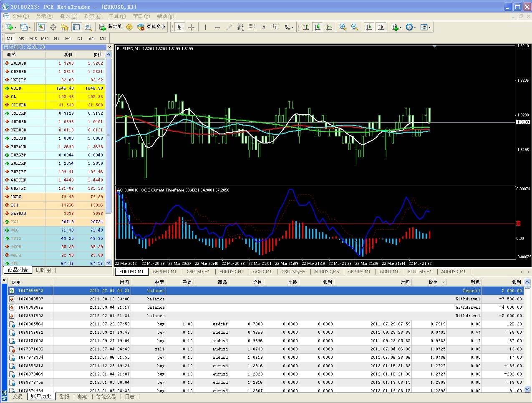This screenshot has width=532, height=403.
Task: Select order 1078005563 history row
Action: pyautogui.click(x=265, y=324)
